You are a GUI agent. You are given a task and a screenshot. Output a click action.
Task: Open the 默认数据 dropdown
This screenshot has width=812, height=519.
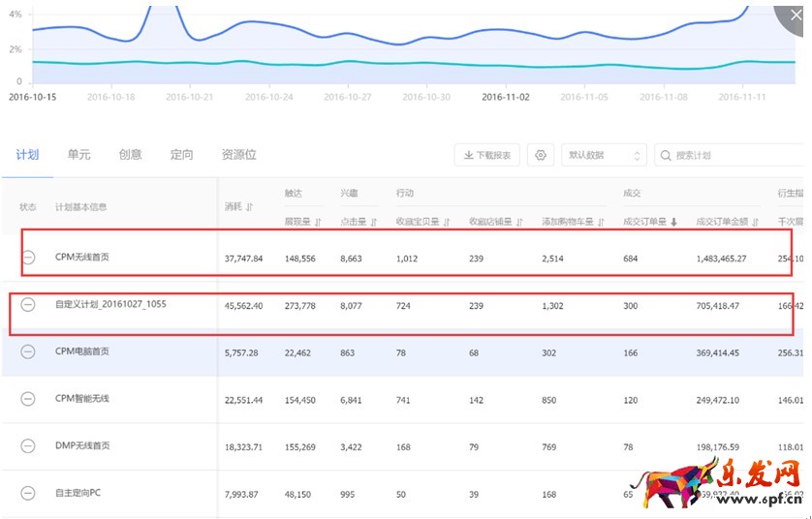tap(604, 155)
